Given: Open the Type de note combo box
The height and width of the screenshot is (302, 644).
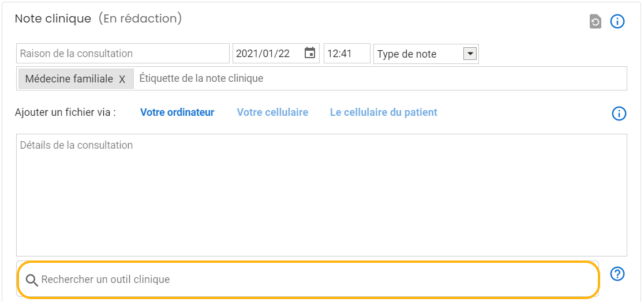Looking at the screenshot, I should coord(418,54).
